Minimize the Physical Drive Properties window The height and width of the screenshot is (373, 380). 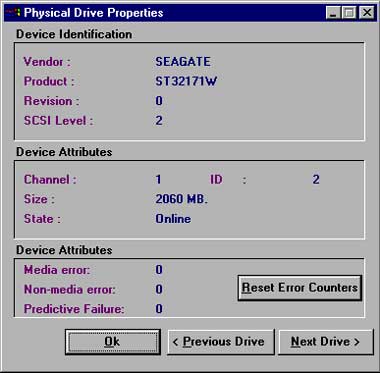(x=334, y=13)
